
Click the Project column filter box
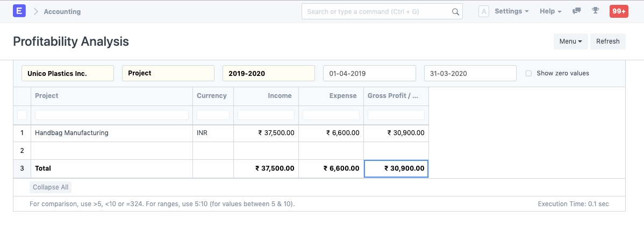point(112,115)
